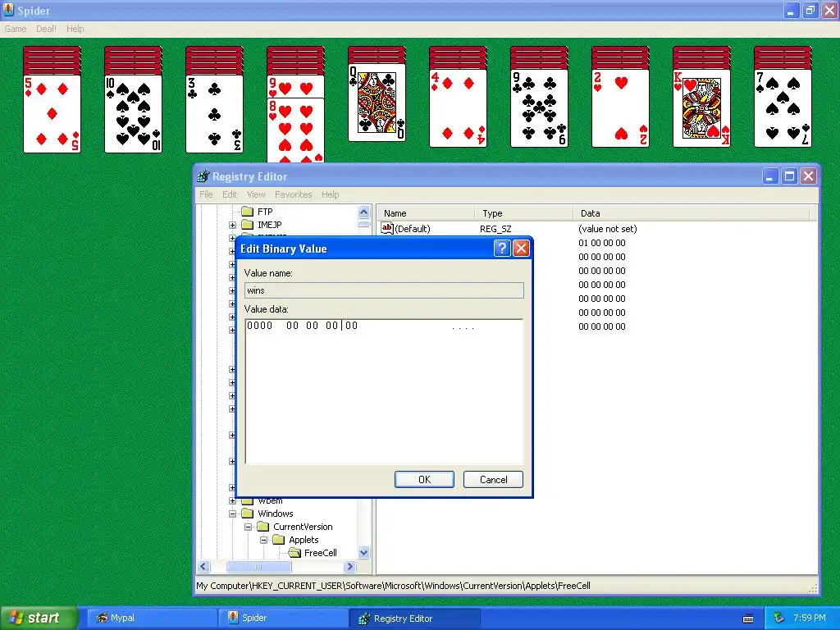Screen dimensions: 840x630
Task: Click the keyboard icon in system tray
Action: click(748, 619)
